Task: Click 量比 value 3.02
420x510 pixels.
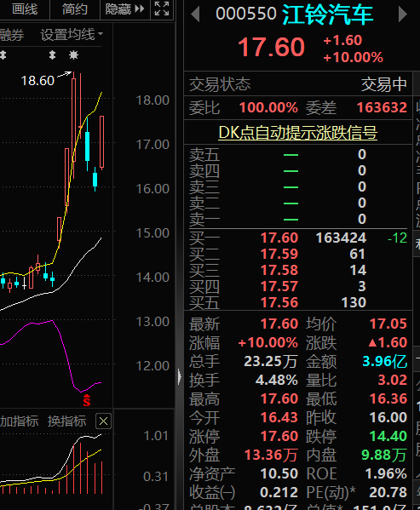Action: tap(393, 380)
